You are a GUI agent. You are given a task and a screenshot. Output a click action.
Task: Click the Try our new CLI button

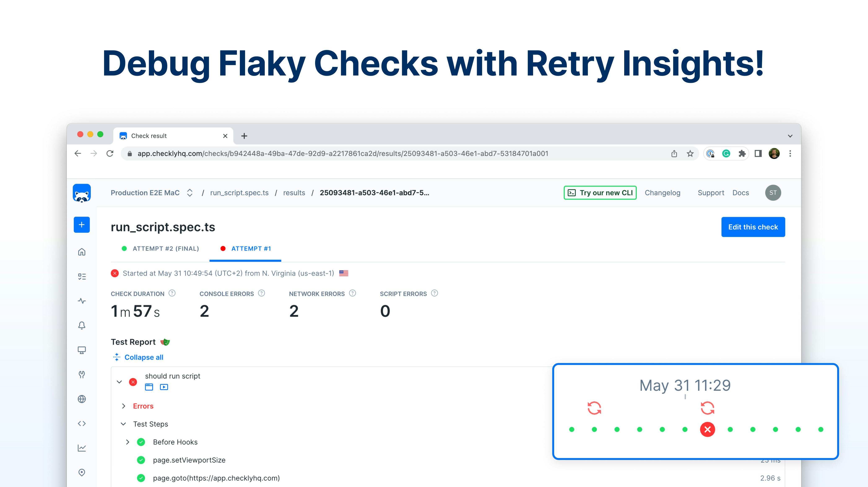tap(600, 193)
